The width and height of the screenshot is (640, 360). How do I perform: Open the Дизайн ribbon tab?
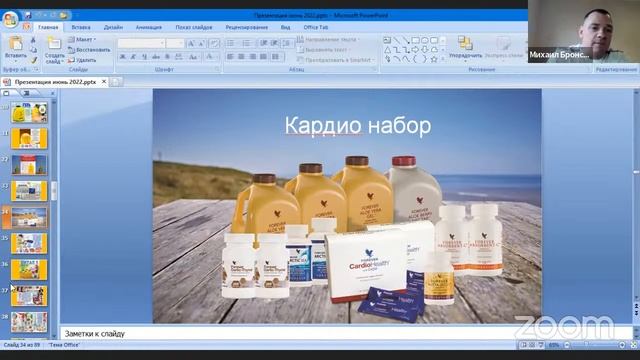point(113,27)
